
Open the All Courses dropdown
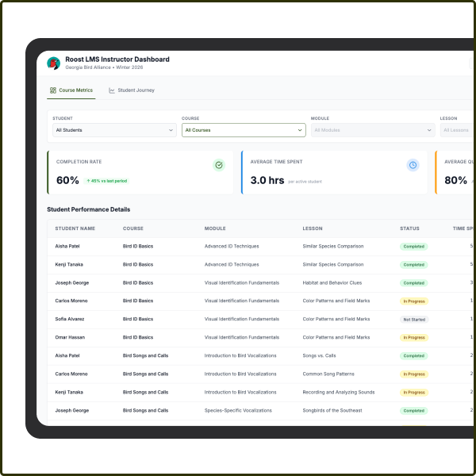pos(244,130)
